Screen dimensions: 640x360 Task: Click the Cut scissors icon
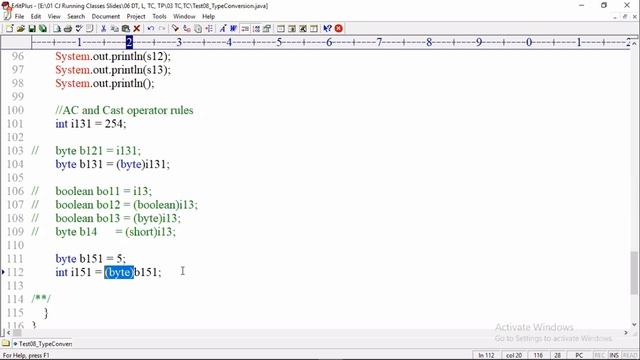pyautogui.click(x=104, y=29)
